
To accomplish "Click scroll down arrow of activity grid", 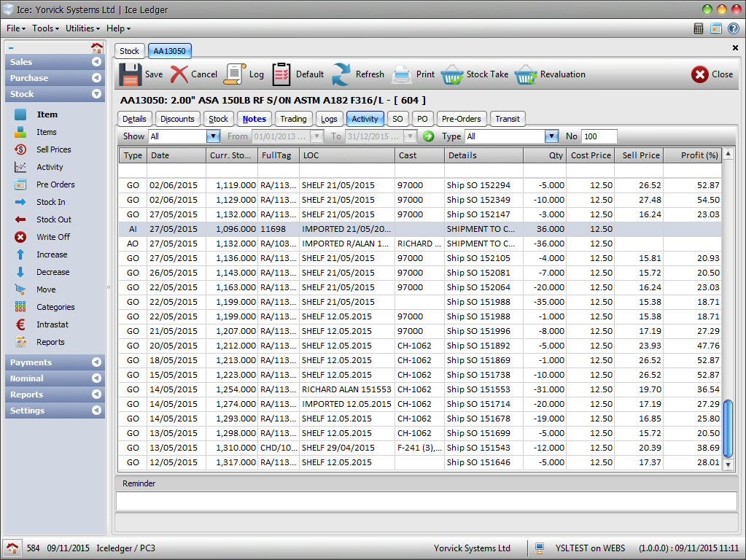I will click(728, 464).
